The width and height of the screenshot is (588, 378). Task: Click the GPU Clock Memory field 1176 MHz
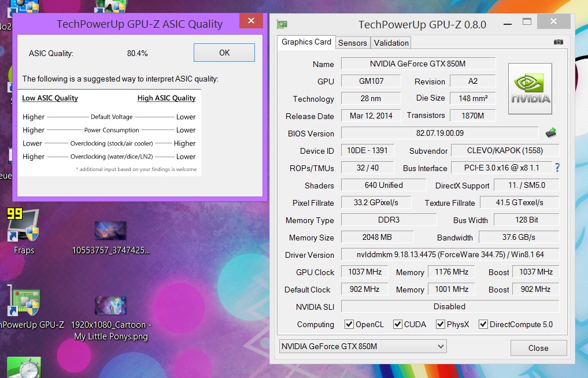(451, 272)
